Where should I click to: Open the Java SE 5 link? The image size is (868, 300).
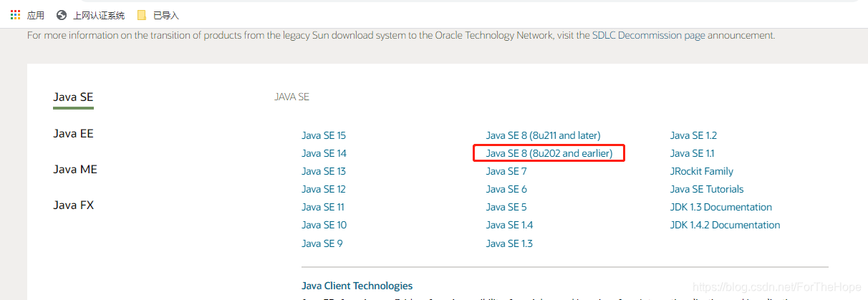tap(506, 207)
